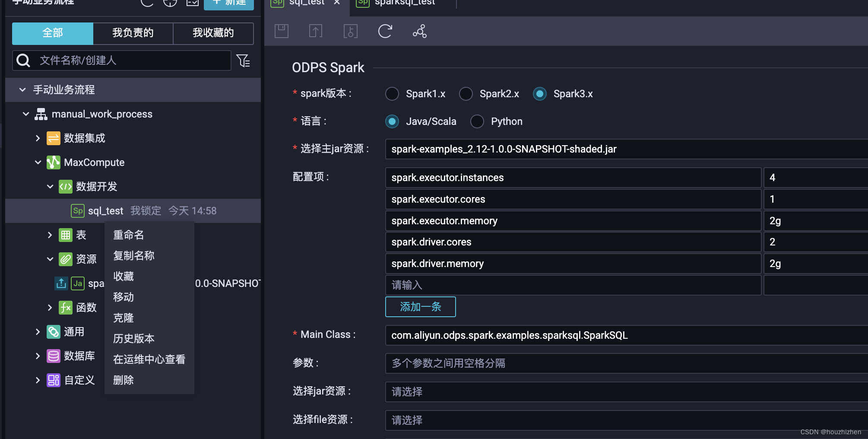Click the Sp icon of sql_test node
868x439 pixels.
[78, 211]
